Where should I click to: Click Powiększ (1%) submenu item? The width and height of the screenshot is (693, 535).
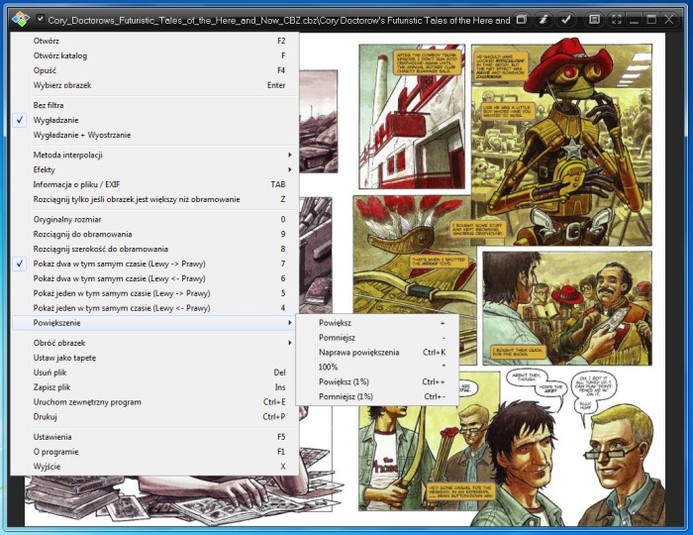click(x=377, y=382)
